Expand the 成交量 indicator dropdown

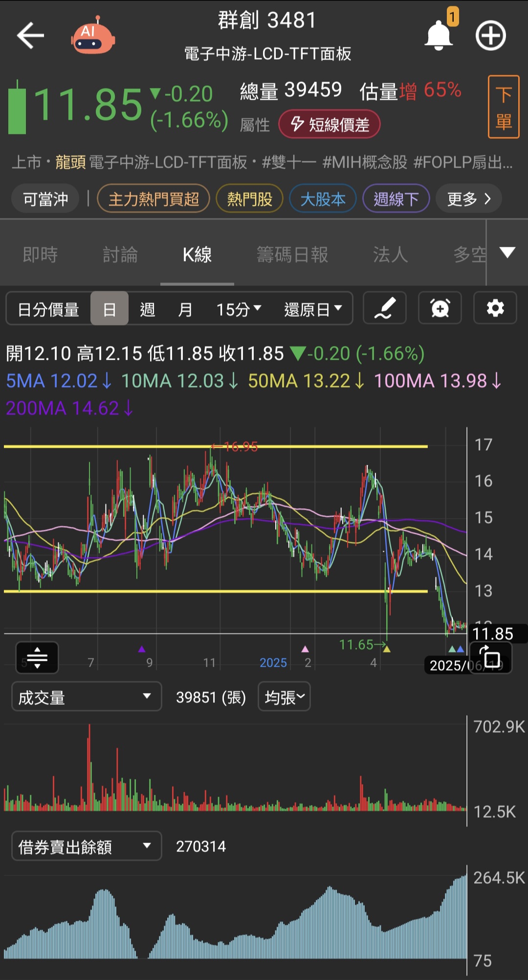(x=86, y=697)
